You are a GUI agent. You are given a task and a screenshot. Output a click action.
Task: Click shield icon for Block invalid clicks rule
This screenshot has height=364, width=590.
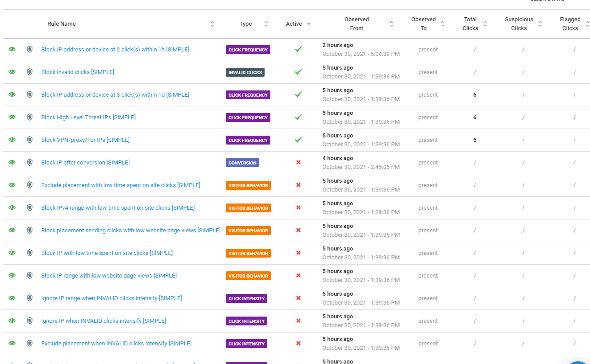30,72
